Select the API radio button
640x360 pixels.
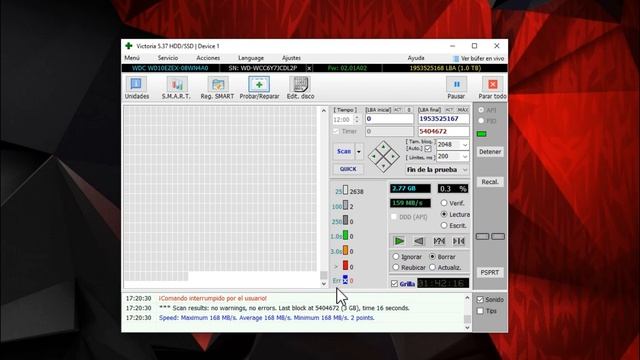coord(481,110)
